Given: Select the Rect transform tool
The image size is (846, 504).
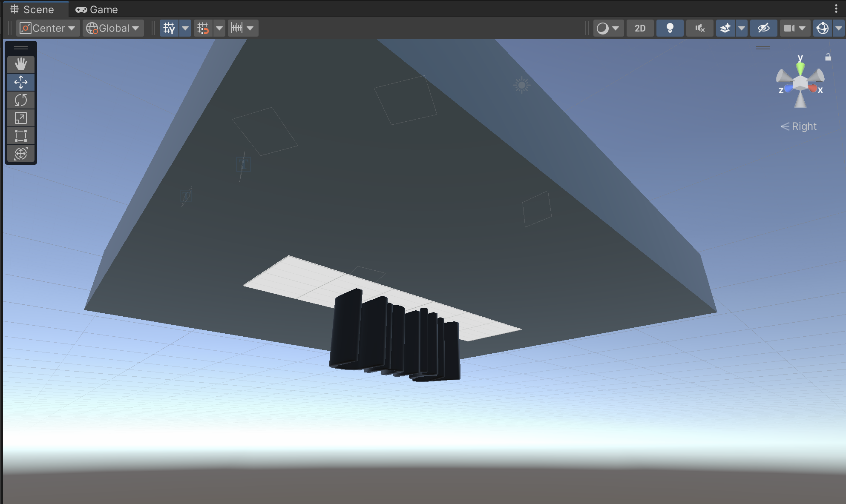Looking at the screenshot, I should click(x=20, y=136).
